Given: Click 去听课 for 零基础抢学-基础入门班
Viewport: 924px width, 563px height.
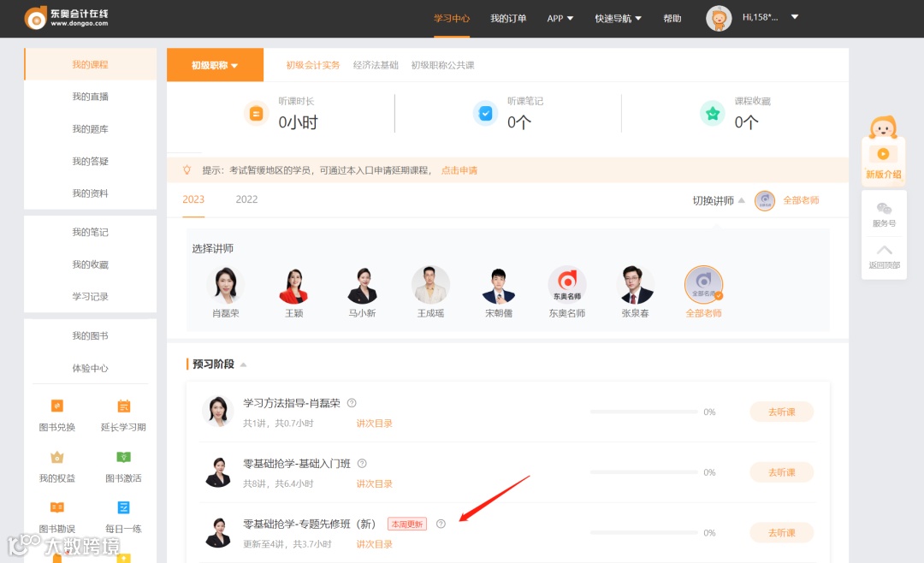Looking at the screenshot, I should [x=781, y=472].
